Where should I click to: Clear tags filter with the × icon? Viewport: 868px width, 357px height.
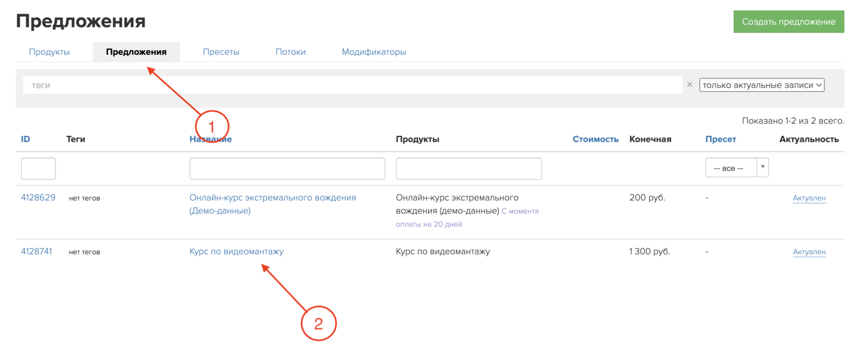(x=689, y=85)
